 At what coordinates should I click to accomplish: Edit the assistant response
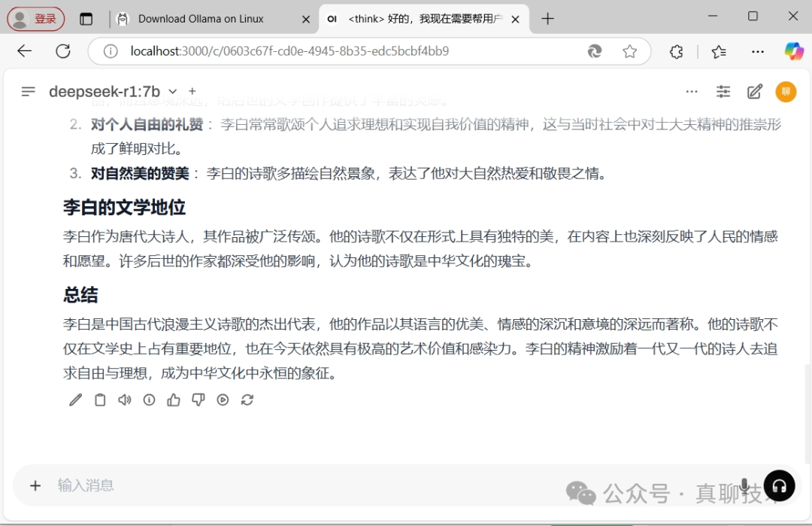pos(76,400)
